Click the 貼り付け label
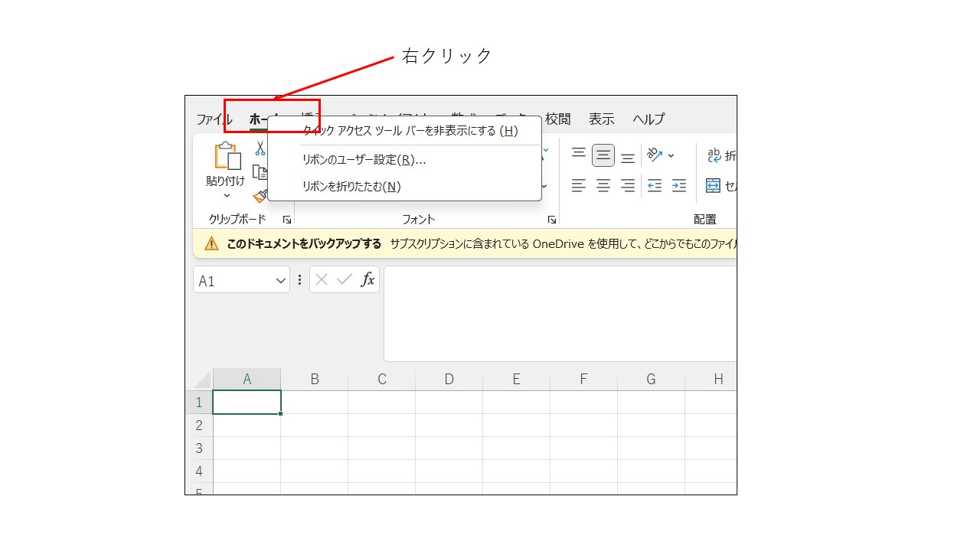This screenshot has height=551, width=980. click(x=226, y=181)
